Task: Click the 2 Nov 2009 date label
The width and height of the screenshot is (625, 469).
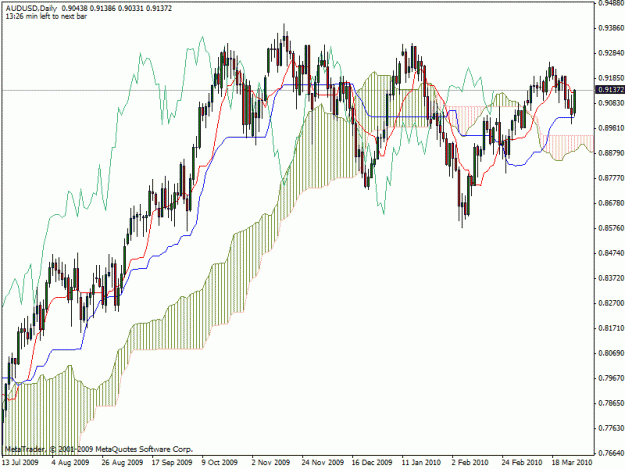Action: coord(271,462)
